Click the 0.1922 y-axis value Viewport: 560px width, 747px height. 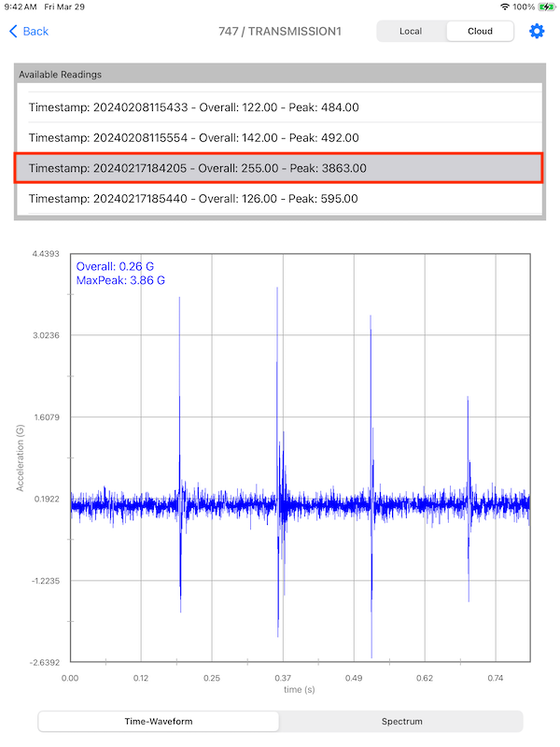(x=47, y=500)
